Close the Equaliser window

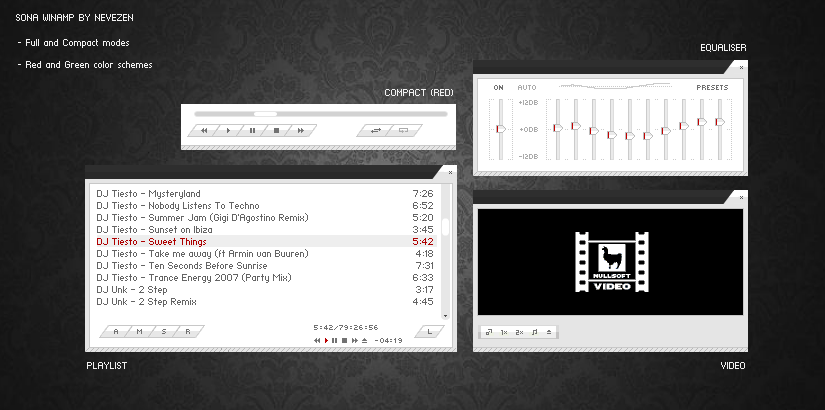(x=741, y=67)
